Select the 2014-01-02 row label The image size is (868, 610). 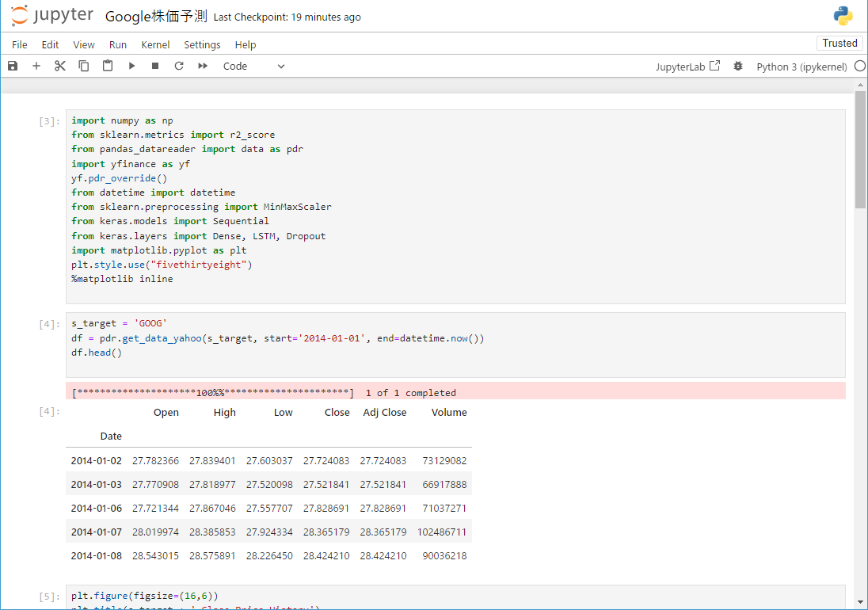point(97,460)
